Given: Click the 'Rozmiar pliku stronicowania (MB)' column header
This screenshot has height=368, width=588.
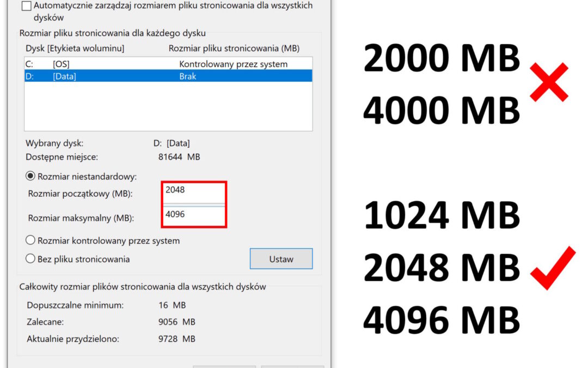Looking at the screenshot, I should 234,49.
